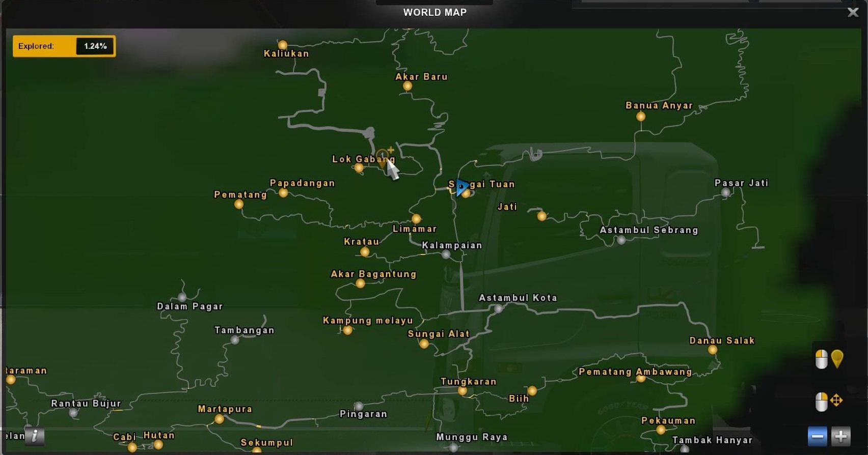Image resolution: width=868 pixels, height=455 pixels.
Task: Zoom in the map with plus button
Action: click(x=840, y=436)
